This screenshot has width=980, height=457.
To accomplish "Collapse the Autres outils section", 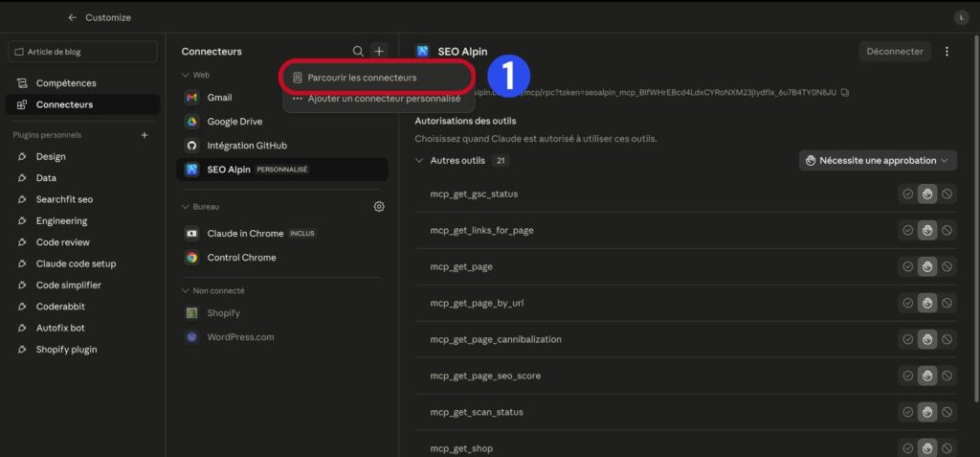I will tap(419, 160).
